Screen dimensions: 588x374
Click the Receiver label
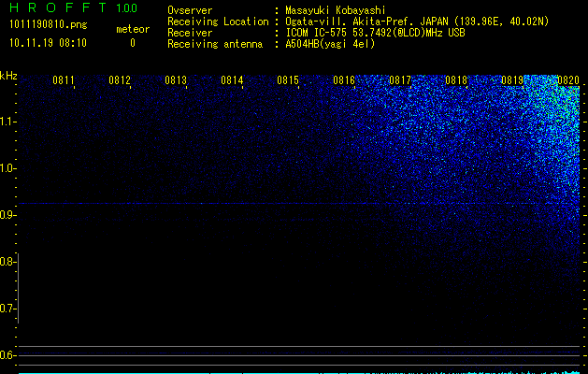[x=190, y=33]
